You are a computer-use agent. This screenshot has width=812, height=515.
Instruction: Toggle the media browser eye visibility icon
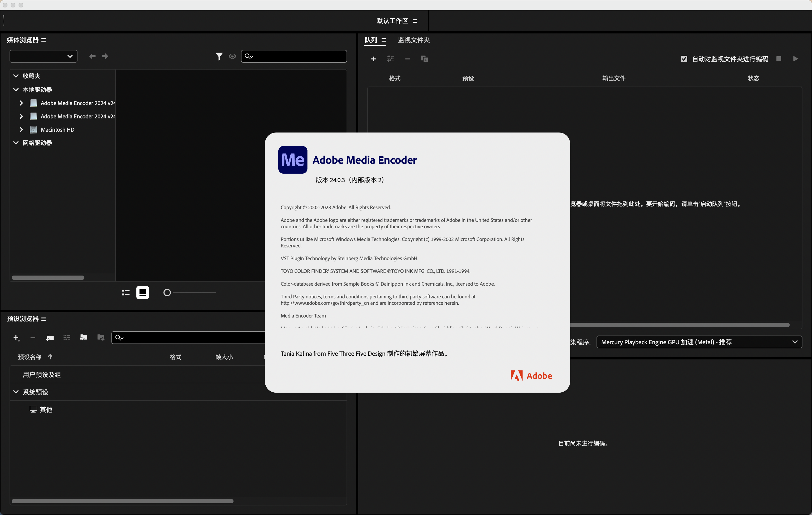tap(232, 56)
